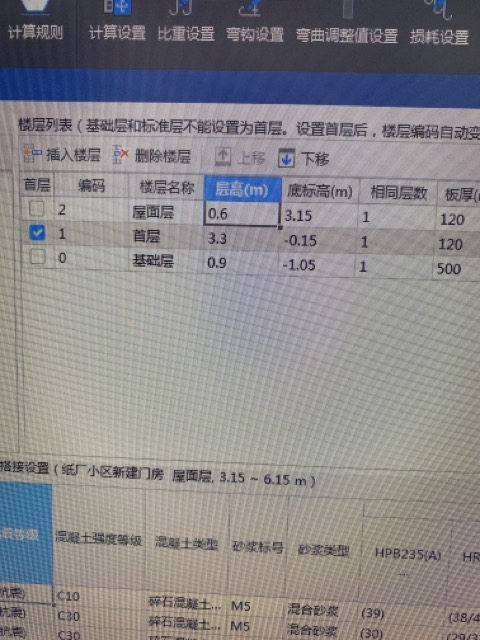480x640 pixels.
Task: Select 板厚 cell with value 500
Action: (x=456, y=269)
